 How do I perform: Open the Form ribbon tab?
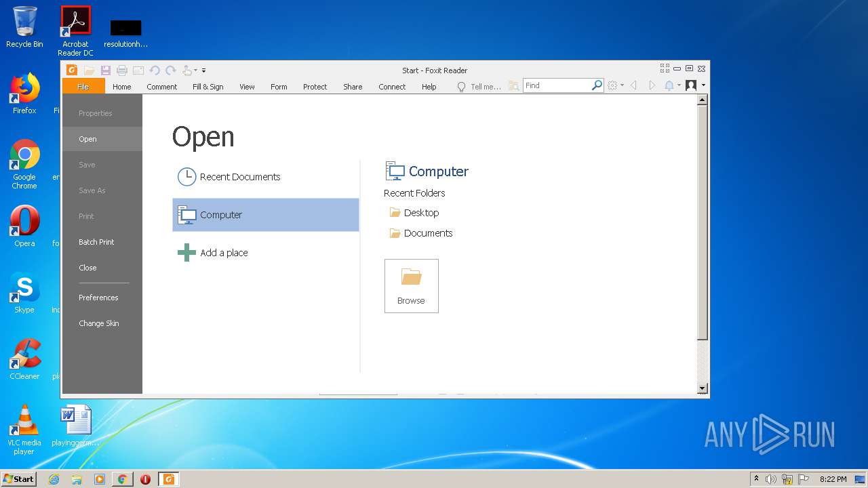279,87
